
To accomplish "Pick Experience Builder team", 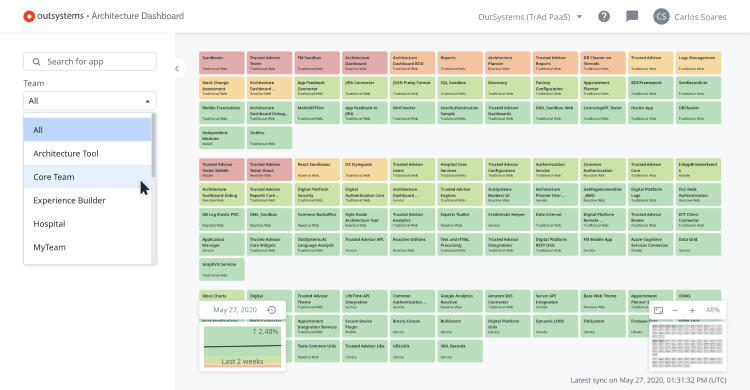I will pos(88,200).
